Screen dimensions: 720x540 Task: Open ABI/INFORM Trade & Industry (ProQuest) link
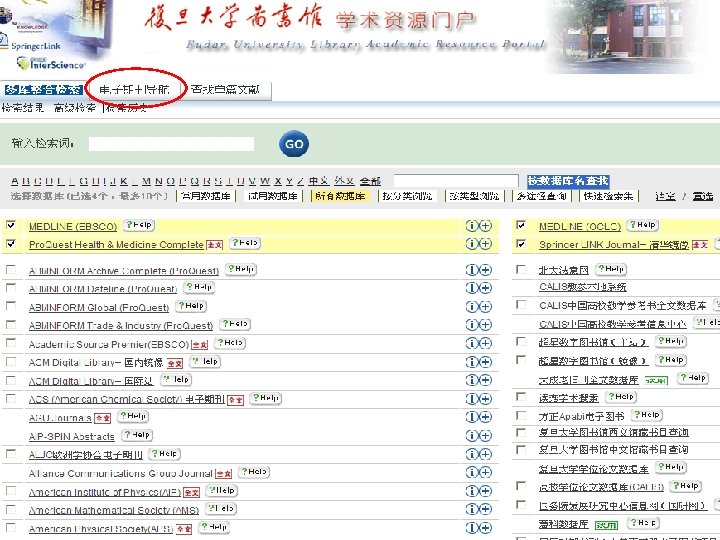pos(121,326)
